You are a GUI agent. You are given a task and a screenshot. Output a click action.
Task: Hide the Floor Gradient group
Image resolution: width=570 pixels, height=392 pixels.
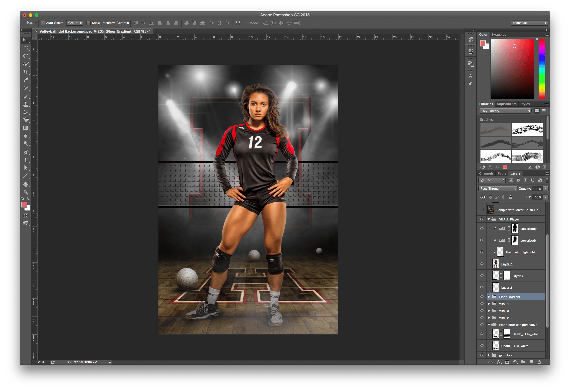tap(481, 297)
